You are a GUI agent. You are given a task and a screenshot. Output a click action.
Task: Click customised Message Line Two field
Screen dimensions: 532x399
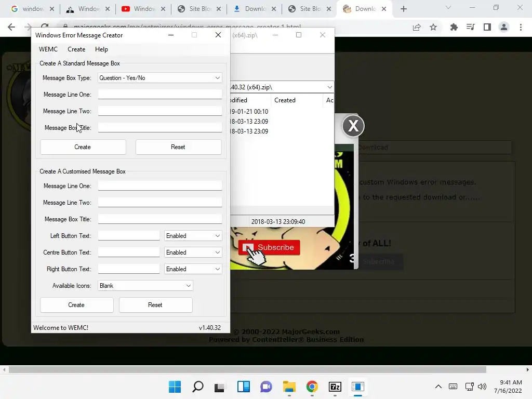click(160, 202)
